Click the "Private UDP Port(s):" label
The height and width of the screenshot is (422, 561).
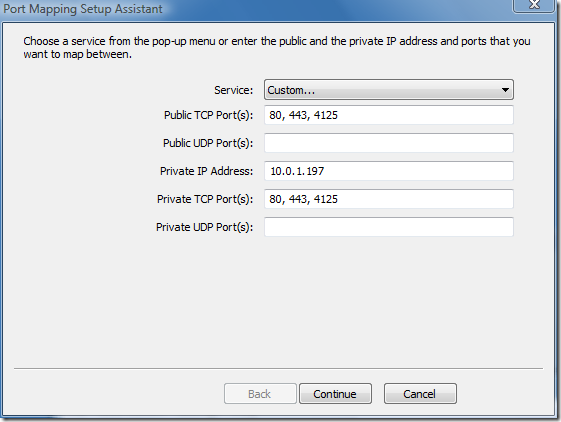pos(204,227)
